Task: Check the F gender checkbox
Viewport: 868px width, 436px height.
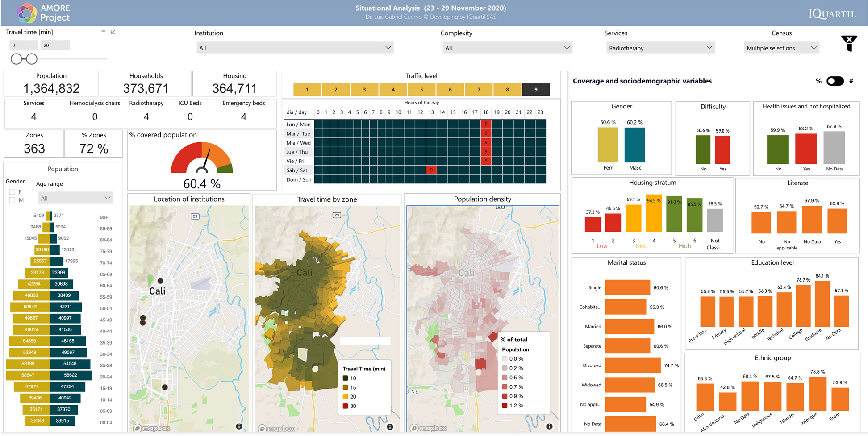Action: tap(12, 192)
